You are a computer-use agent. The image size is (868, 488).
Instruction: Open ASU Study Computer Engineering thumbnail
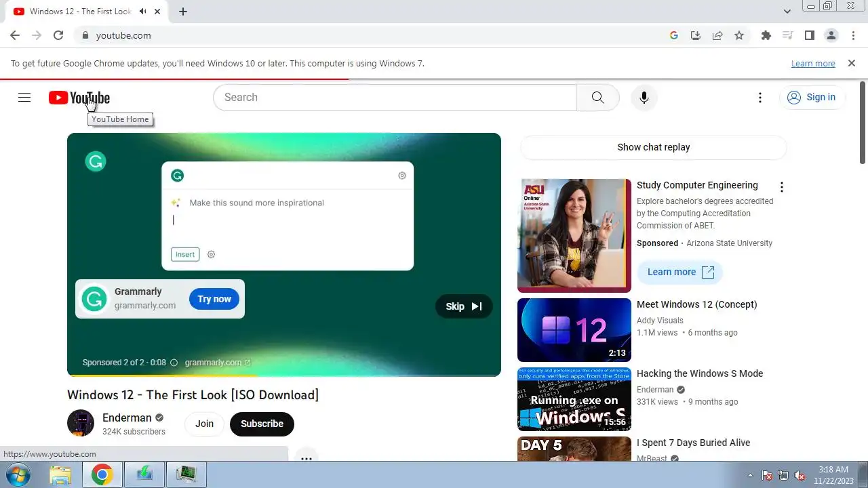pos(574,236)
